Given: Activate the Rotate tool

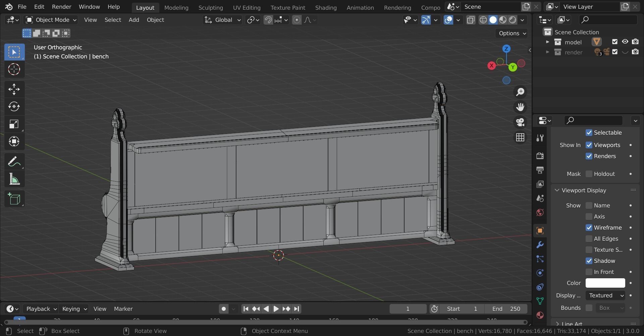Looking at the screenshot, I should [14, 106].
